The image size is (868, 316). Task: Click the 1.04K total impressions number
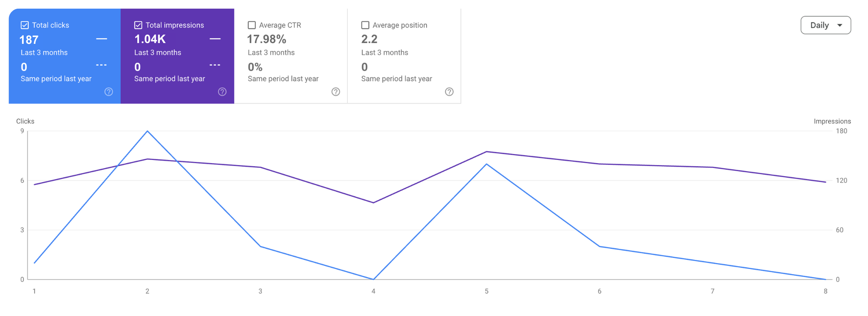(x=150, y=39)
